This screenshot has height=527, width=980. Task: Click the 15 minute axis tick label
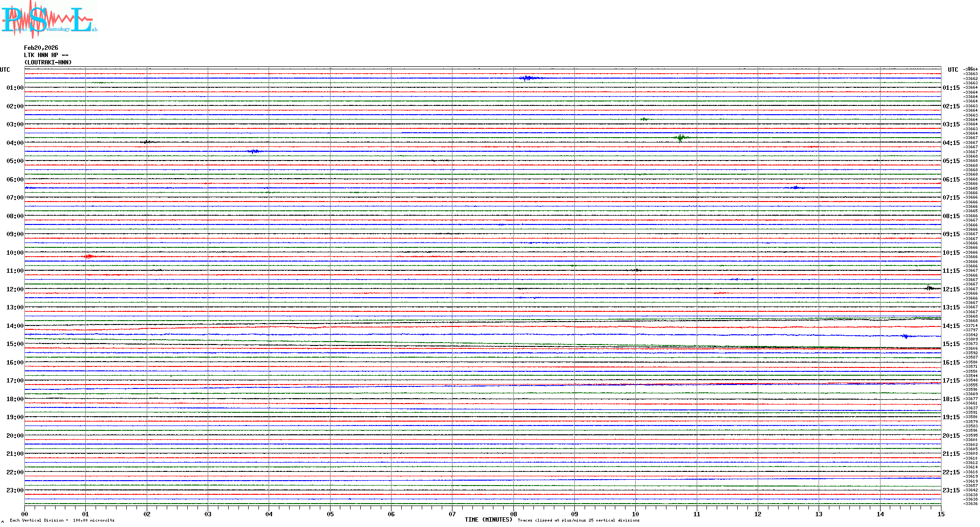[x=941, y=514]
